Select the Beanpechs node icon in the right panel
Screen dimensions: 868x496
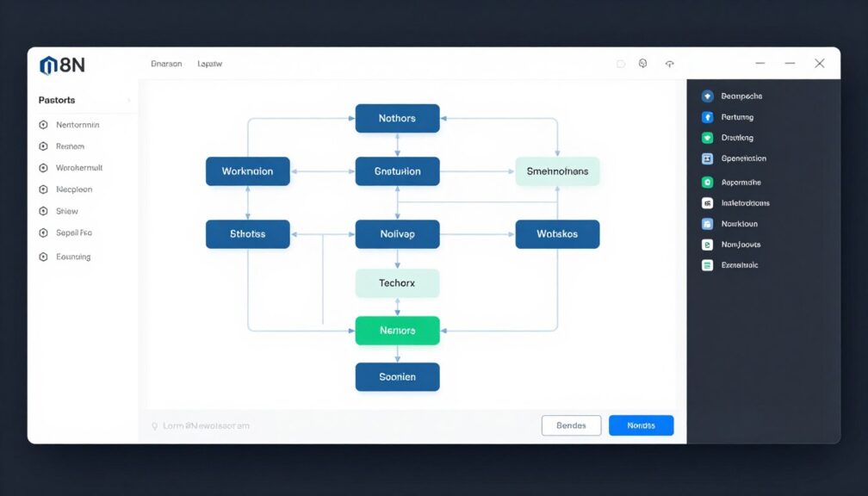[x=709, y=96]
